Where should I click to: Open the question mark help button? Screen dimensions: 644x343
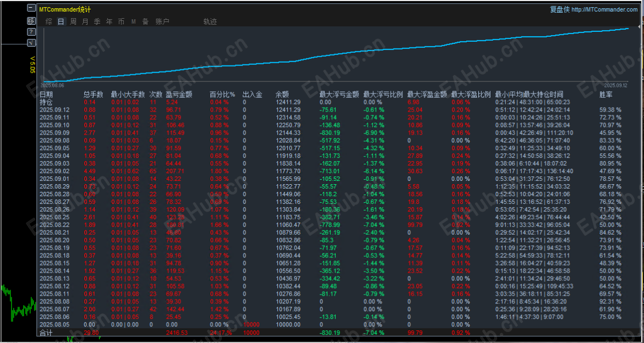click(x=31, y=32)
